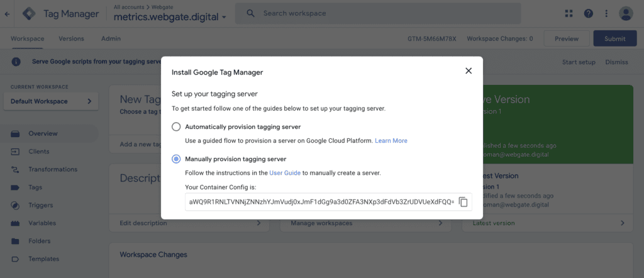Open the Latest version chevron row

tap(547, 223)
